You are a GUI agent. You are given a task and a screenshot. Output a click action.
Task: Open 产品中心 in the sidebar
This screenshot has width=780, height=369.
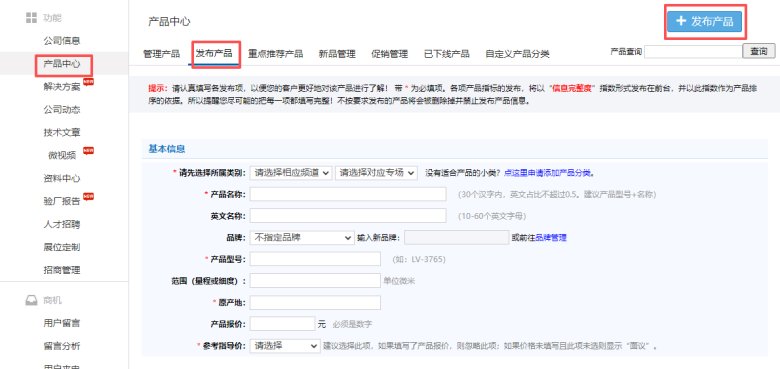[x=62, y=64]
